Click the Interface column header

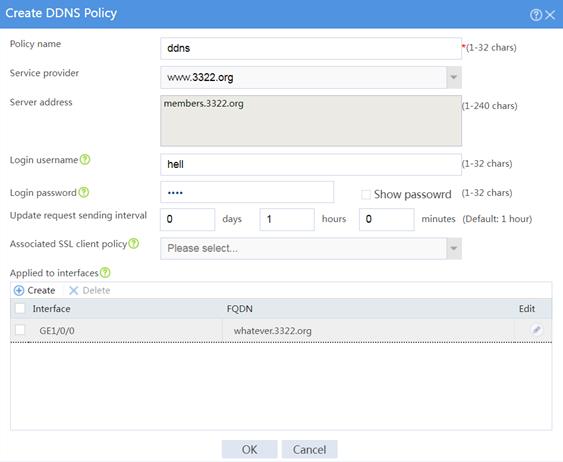(51, 309)
